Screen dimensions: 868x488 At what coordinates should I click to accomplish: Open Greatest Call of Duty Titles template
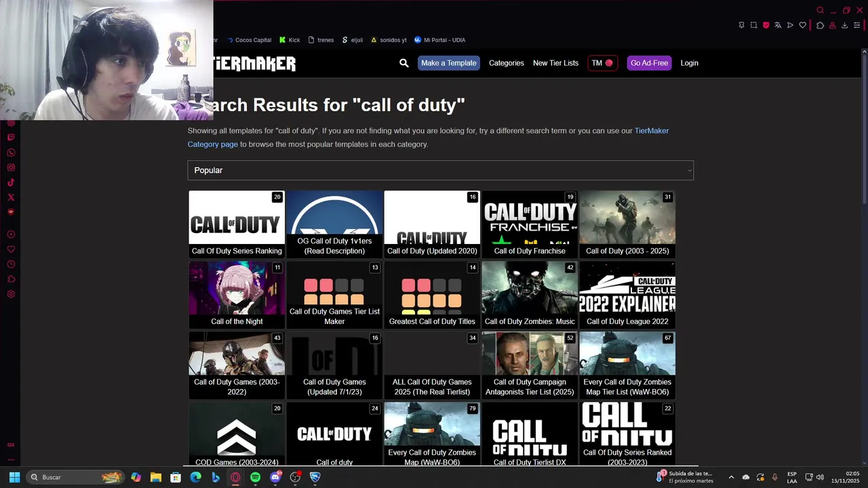[x=432, y=295]
